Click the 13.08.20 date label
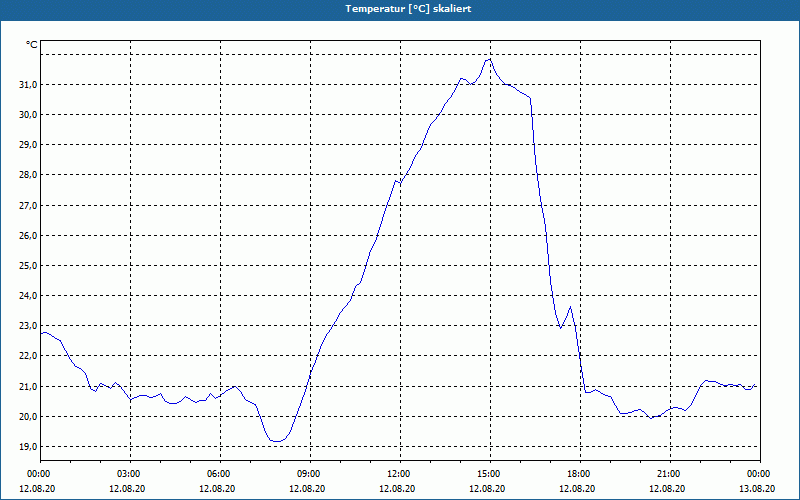This screenshot has width=800, height=500. click(757, 488)
